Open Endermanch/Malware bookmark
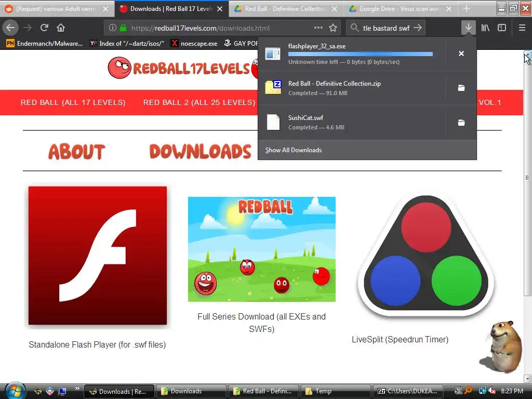Screen dimensions: 532x399 (44, 44)
